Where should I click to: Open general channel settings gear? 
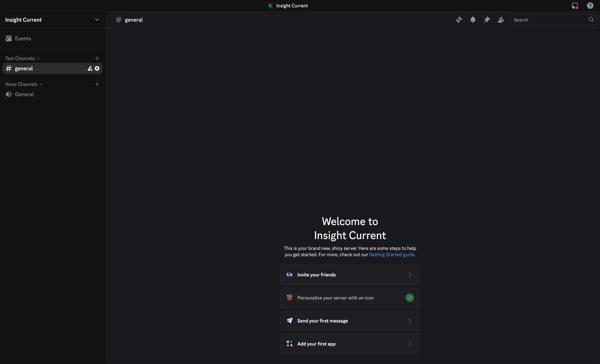[97, 68]
